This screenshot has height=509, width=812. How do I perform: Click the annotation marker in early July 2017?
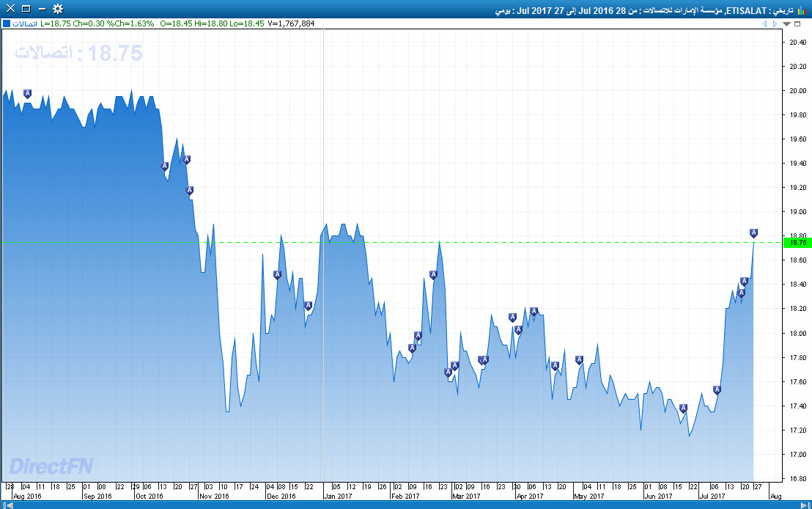click(x=717, y=390)
